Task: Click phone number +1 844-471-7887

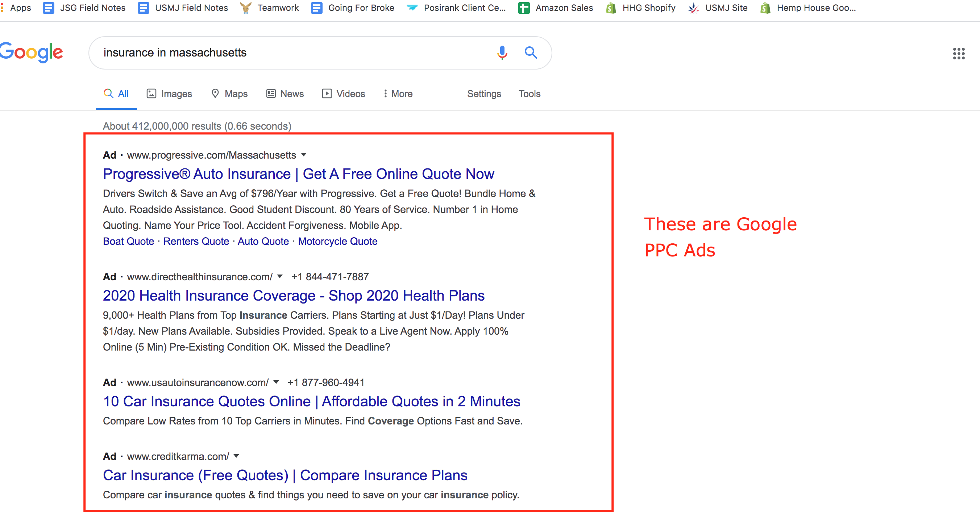Action: (x=330, y=277)
